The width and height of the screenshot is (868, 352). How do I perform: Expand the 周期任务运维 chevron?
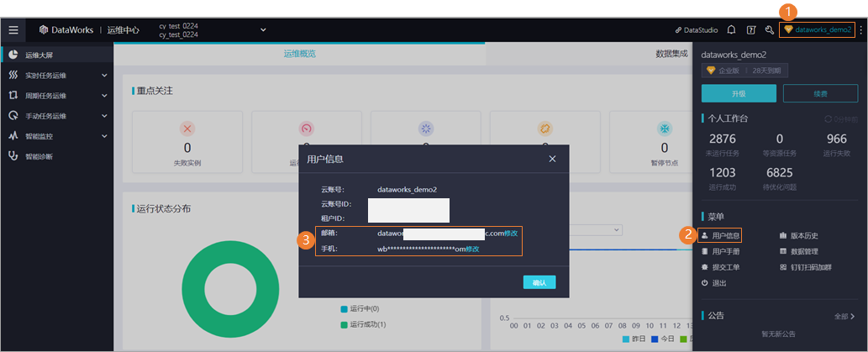(x=105, y=96)
